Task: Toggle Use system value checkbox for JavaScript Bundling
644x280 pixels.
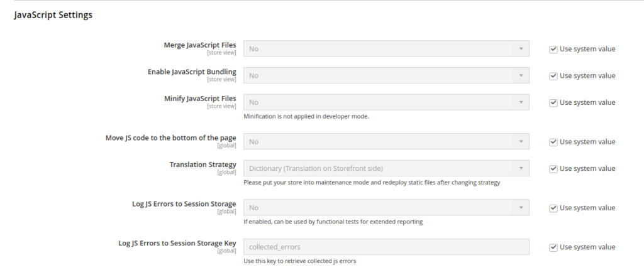Action: [x=553, y=76]
